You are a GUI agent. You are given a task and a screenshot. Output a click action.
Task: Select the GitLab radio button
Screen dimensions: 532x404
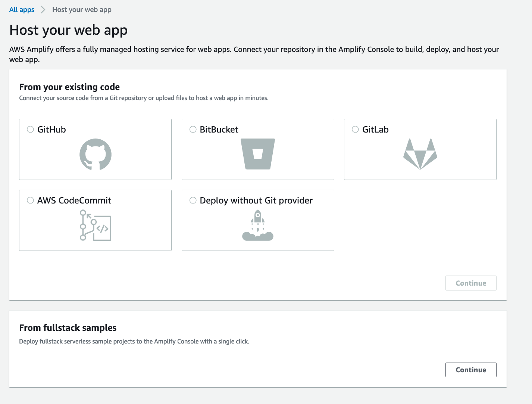[x=355, y=129]
